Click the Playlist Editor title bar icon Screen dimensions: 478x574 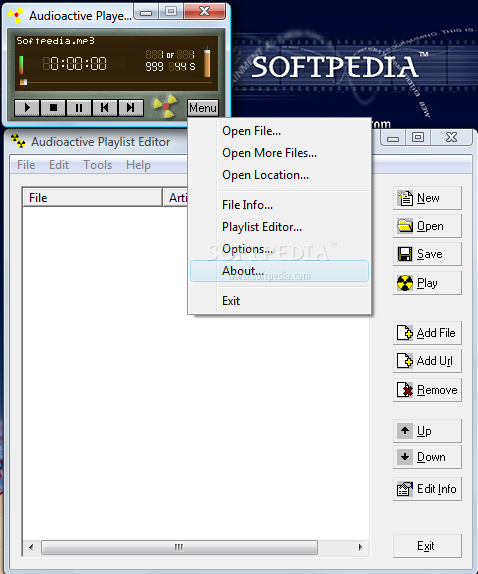click(18, 141)
